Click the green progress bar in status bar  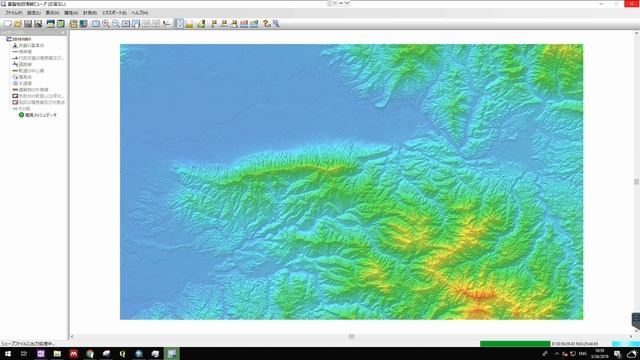point(515,344)
